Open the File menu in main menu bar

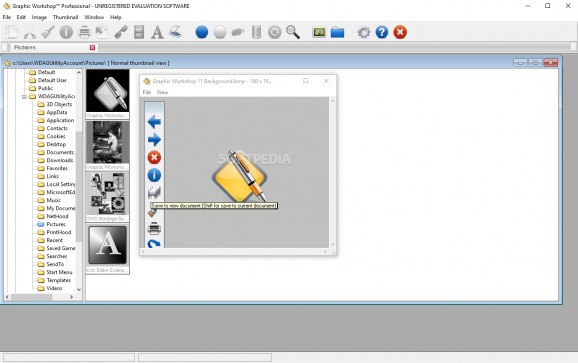(x=7, y=17)
